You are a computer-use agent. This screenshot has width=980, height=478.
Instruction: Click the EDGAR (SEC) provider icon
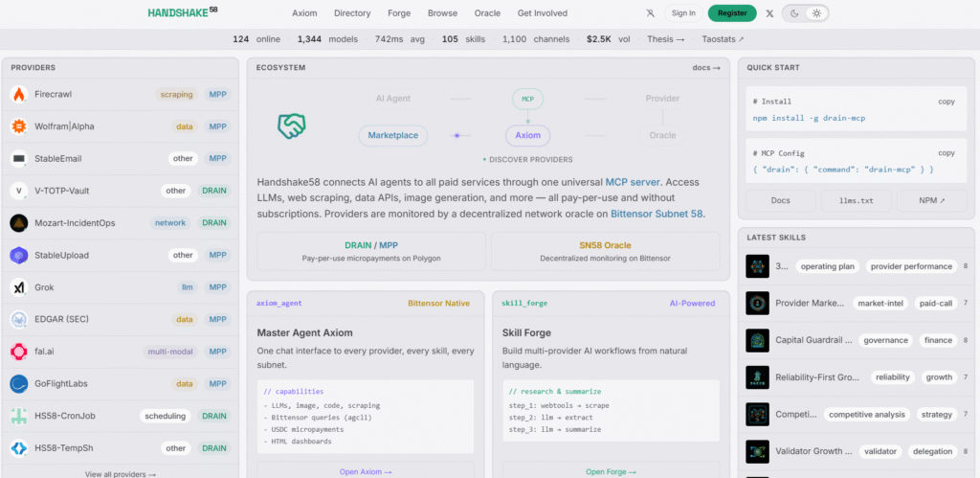(18, 320)
